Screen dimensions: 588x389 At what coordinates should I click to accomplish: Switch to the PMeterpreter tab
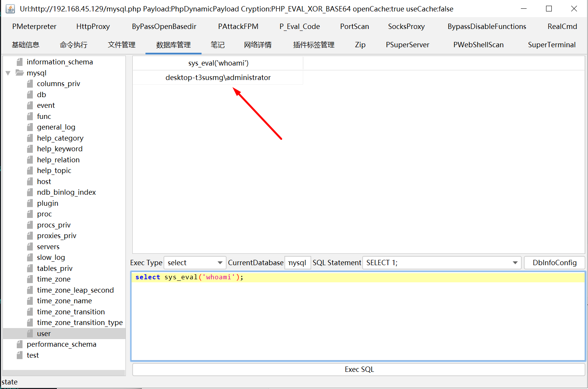(34, 26)
